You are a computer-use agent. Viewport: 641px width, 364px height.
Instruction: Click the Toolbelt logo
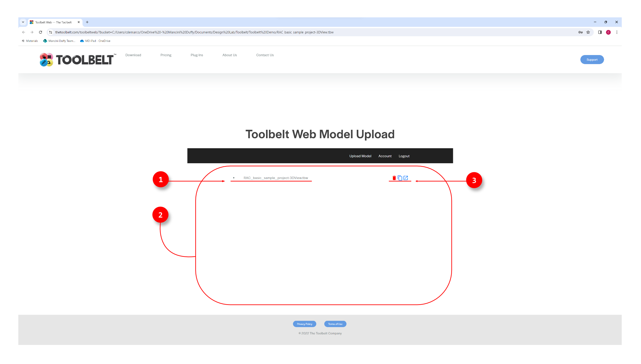coord(78,59)
